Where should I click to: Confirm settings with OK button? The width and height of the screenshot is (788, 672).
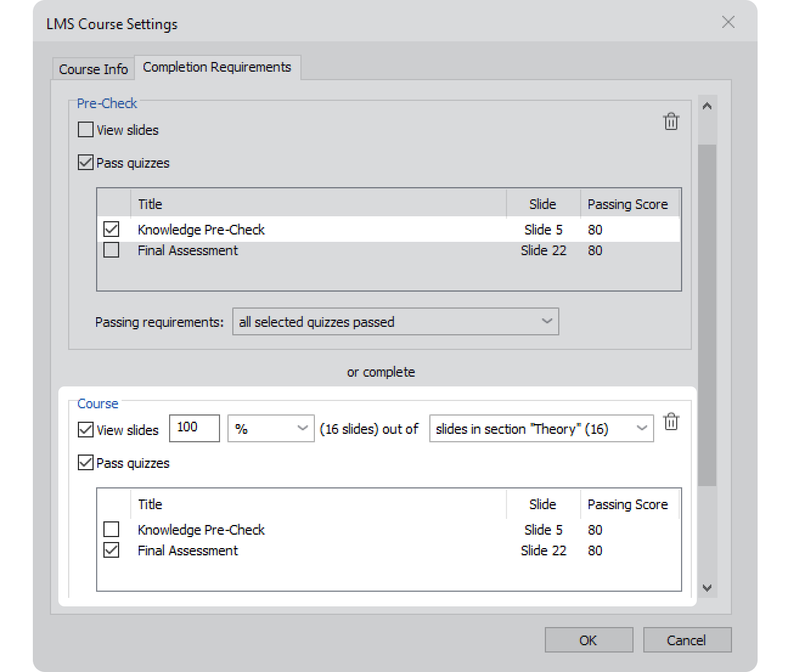pyautogui.click(x=589, y=640)
